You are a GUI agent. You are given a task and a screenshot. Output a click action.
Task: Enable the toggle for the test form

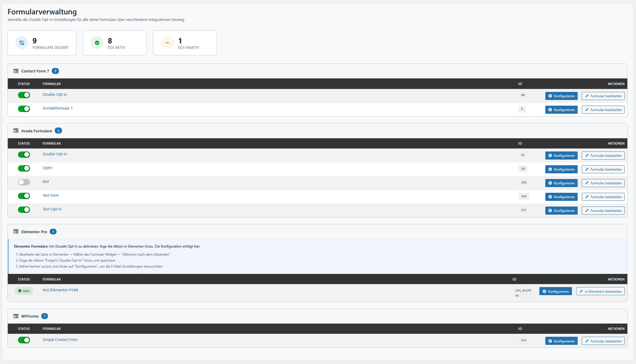coord(24,182)
